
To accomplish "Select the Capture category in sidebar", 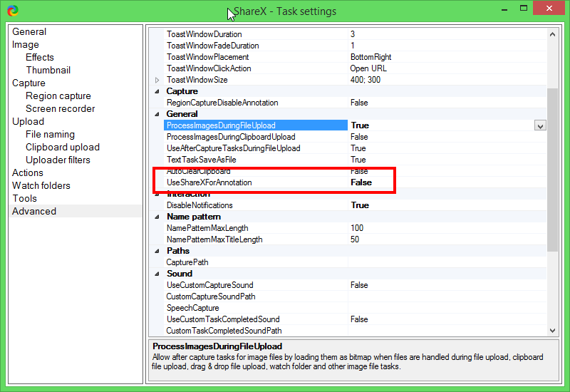I will click(28, 83).
